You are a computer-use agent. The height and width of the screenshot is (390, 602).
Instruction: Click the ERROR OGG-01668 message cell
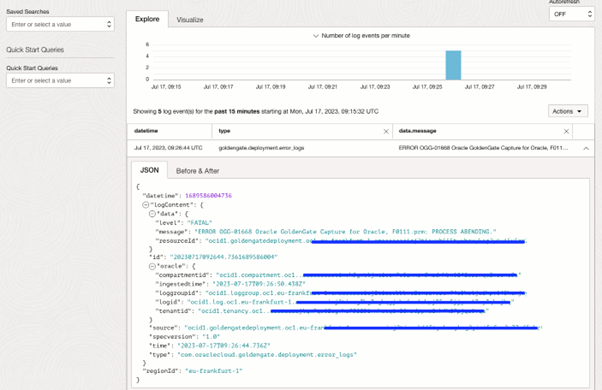pos(483,148)
